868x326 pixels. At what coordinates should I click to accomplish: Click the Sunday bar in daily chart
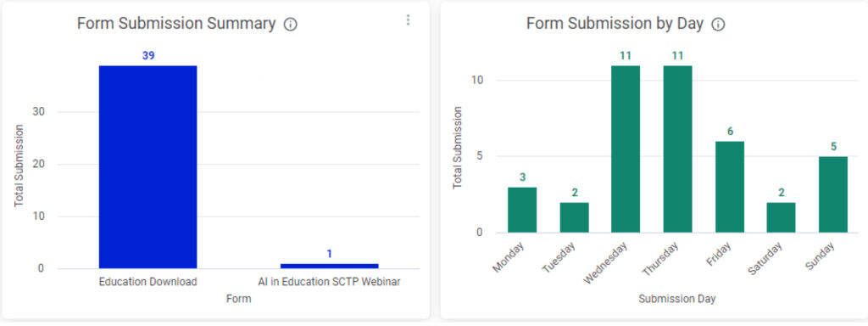(833, 195)
